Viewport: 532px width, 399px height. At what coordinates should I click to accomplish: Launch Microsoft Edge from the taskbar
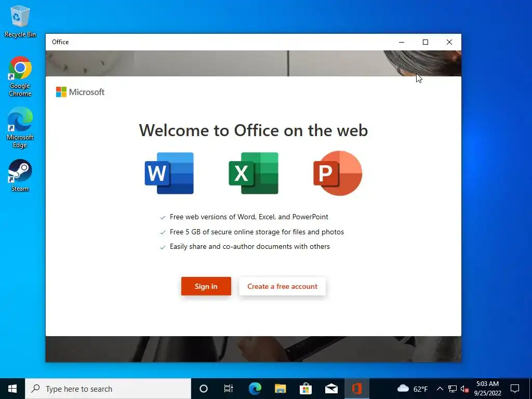point(255,389)
